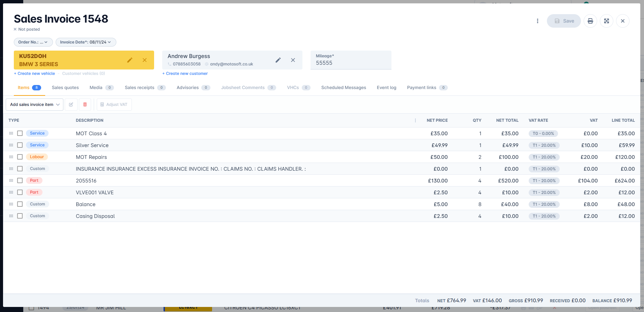Expand the Order No. dropdown
Viewport: 644px width, 312px height.
click(x=33, y=42)
